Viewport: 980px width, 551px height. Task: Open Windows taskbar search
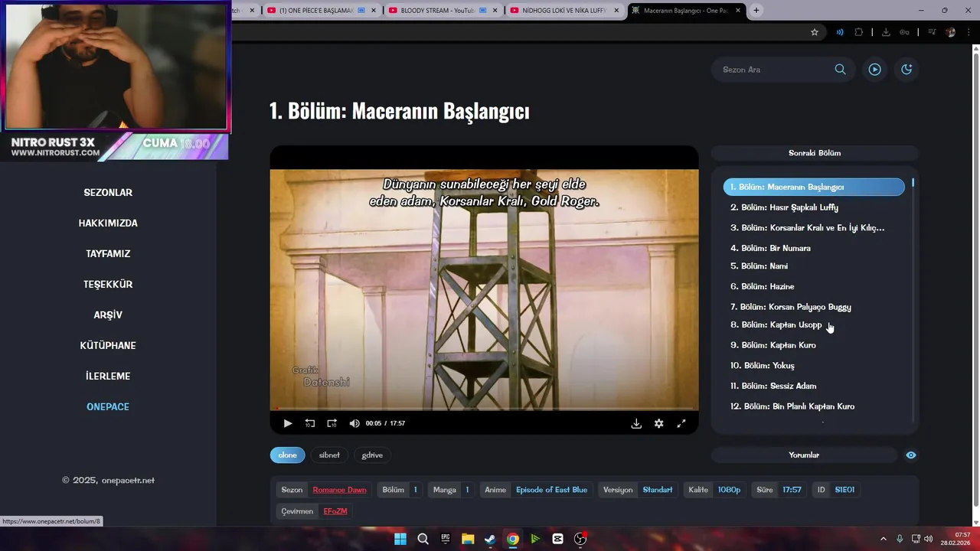(x=423, y=539)
